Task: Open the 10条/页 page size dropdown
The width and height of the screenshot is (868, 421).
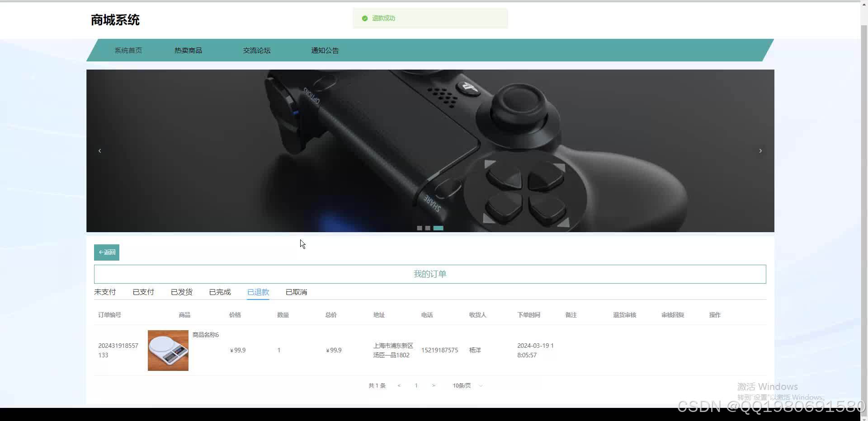Action: point(467,386)
